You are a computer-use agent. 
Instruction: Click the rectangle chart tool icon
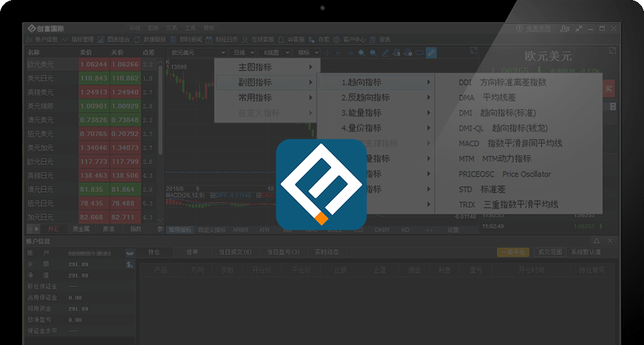click(x=419, y=52)
